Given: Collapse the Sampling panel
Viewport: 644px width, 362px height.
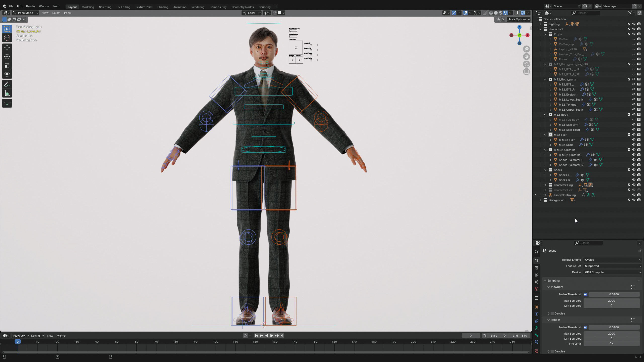Looking at the screenshot, I should (553, 281).
